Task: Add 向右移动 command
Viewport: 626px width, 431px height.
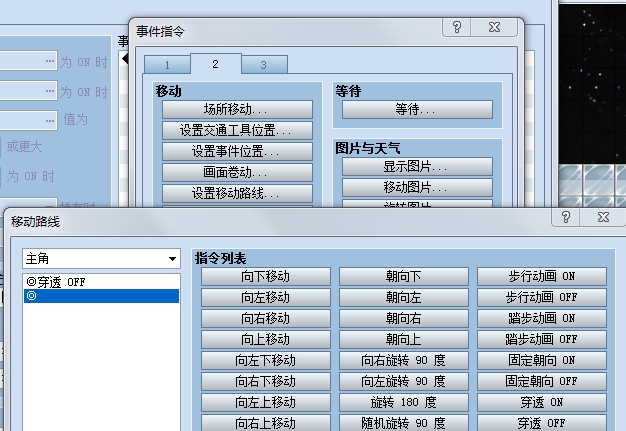Action: click(266, 318)
